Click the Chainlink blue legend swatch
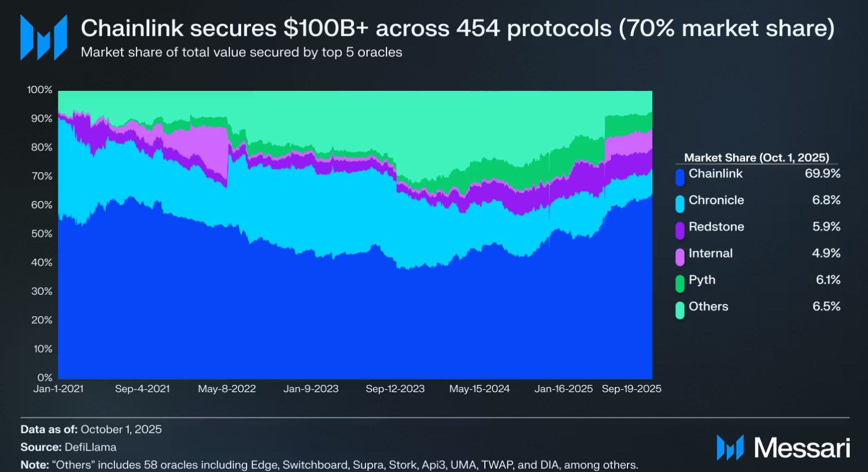The image size is (868, 472). point(680,177)
